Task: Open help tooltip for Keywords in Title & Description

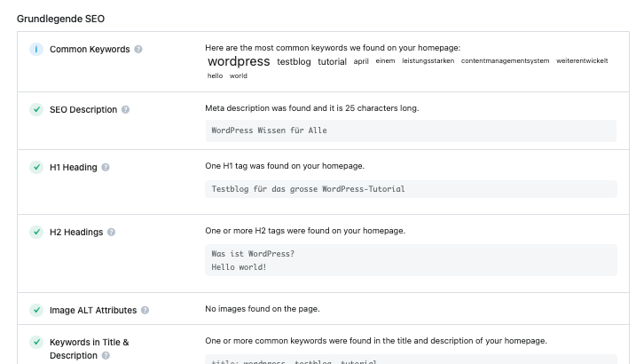Action: point(106,355)
